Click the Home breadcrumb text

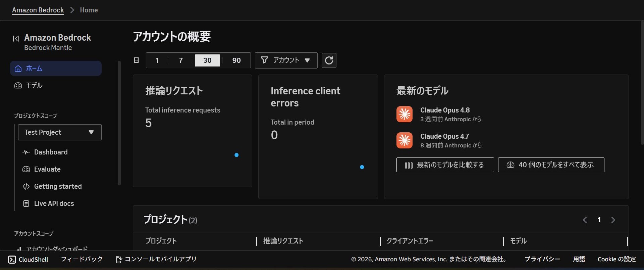click(x=89, y=10)
